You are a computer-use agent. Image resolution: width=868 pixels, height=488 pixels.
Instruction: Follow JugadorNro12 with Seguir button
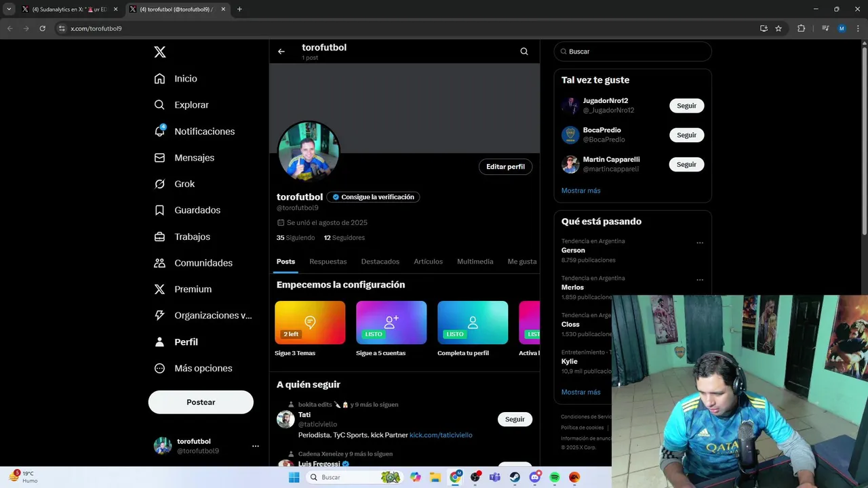686,106
